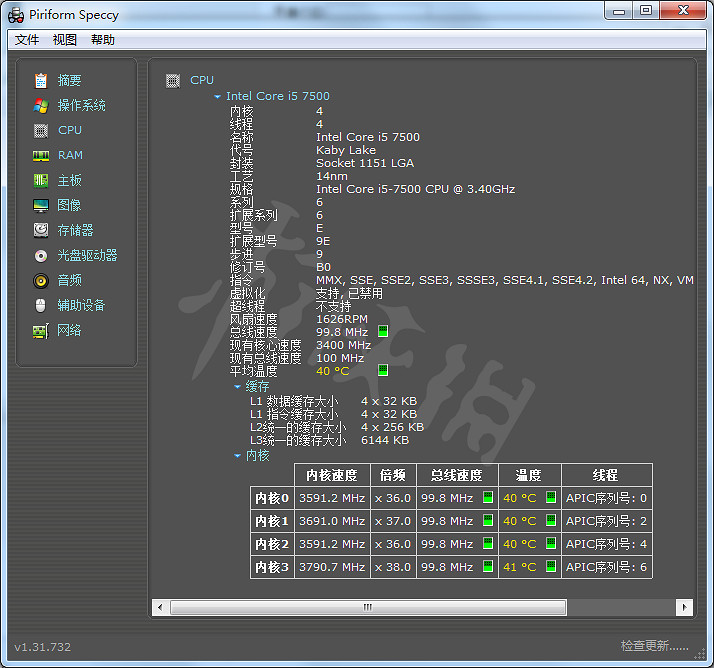Click the 检查更新 link
The width and height of the screenshot is (714, 668).
pos(654,646)
